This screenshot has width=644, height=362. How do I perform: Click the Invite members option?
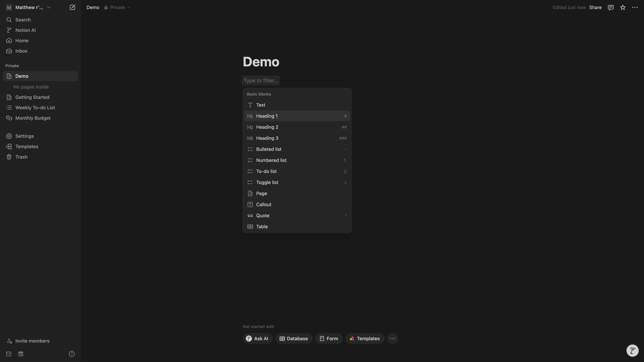[40, 341]
